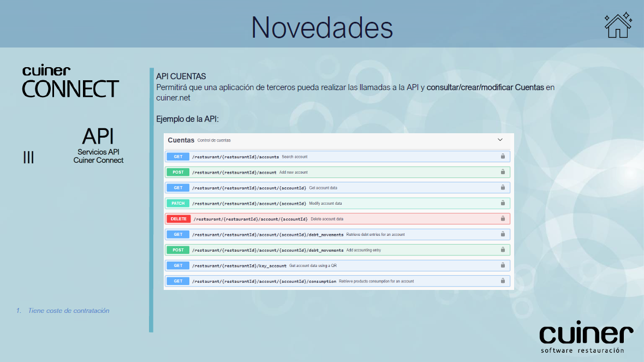The height and width of the screenshot is (362, 644).
Task: Expand the key_account endpoint path
Action: click(x=239, y=266)
